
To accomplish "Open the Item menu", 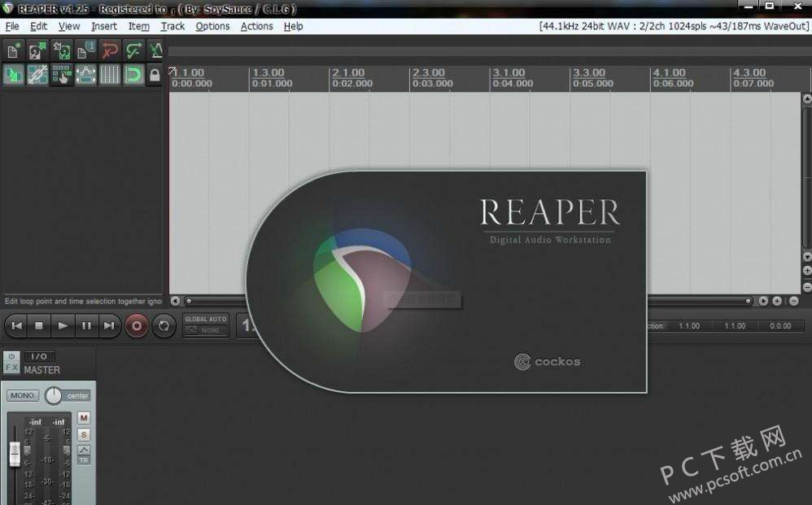I will [139, 26].
